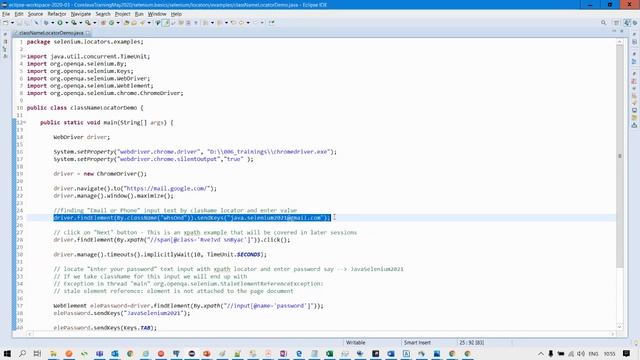This screenshot has height=360, width=640.
Task: Click the ChromeDriver import on line 8
Action: (x=105, y=93)
